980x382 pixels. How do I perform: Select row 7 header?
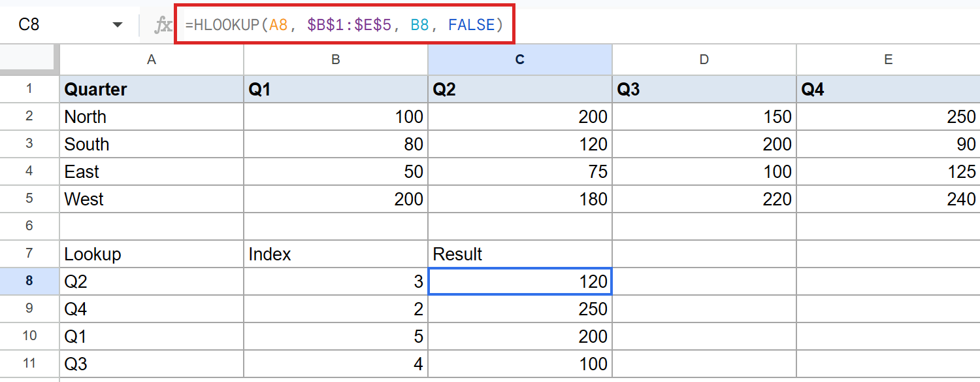29,254
